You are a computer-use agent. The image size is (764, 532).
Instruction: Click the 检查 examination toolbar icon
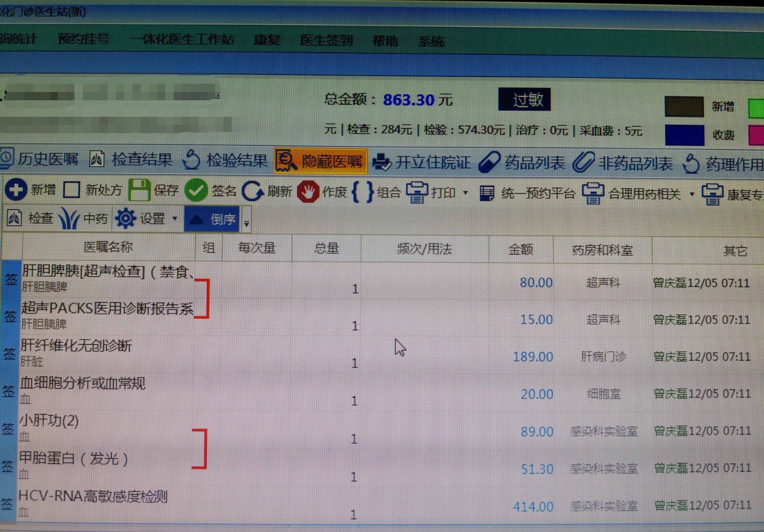(14, 218)
